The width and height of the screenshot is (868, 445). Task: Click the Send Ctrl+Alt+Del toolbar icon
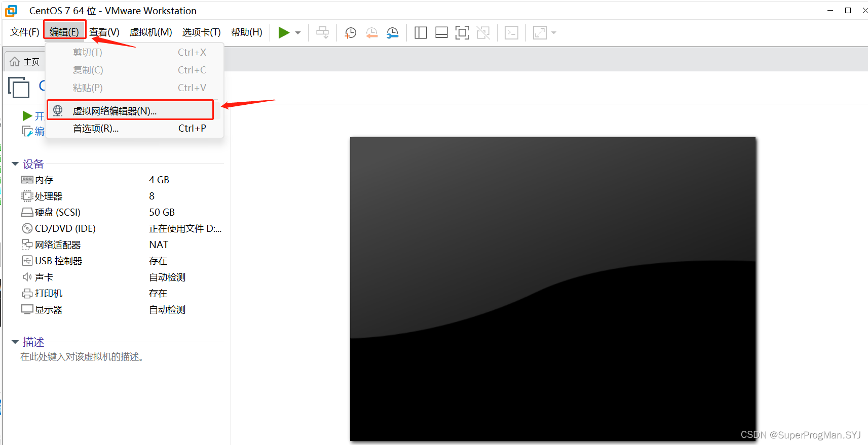322,33
